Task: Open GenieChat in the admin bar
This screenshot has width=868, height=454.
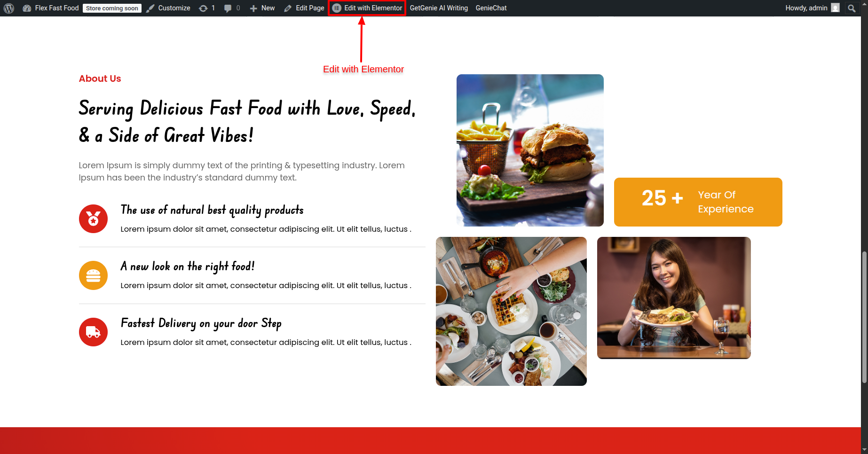Action: tap(491, 8)
